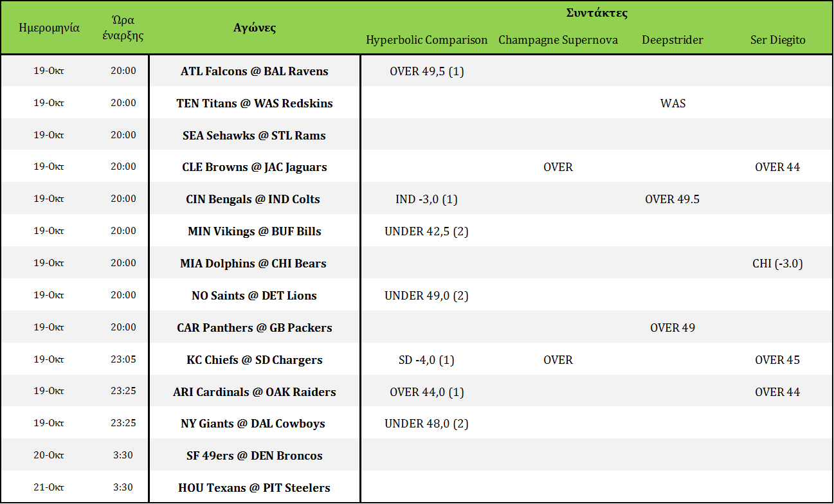Click the 21-Οκτ date

[49, 487]
